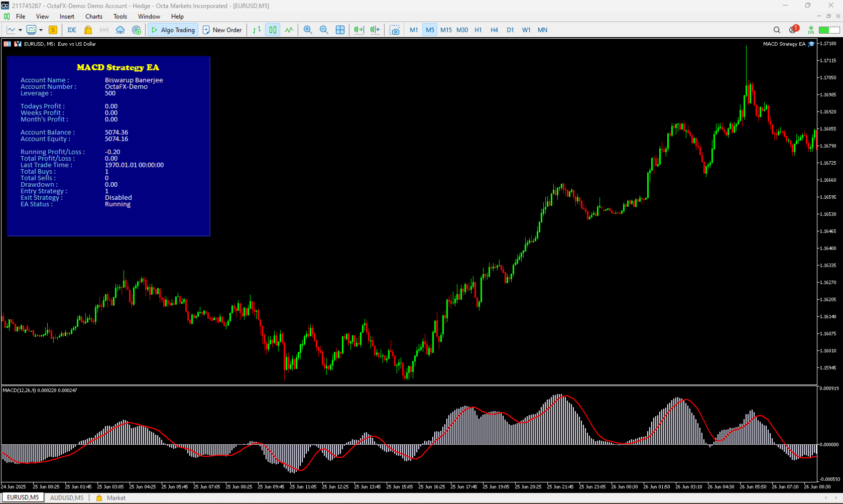The width and height of the screenshot is (843, 504).
Task: Click the MACD Strategy EA expert label
Action: point(784,44)
